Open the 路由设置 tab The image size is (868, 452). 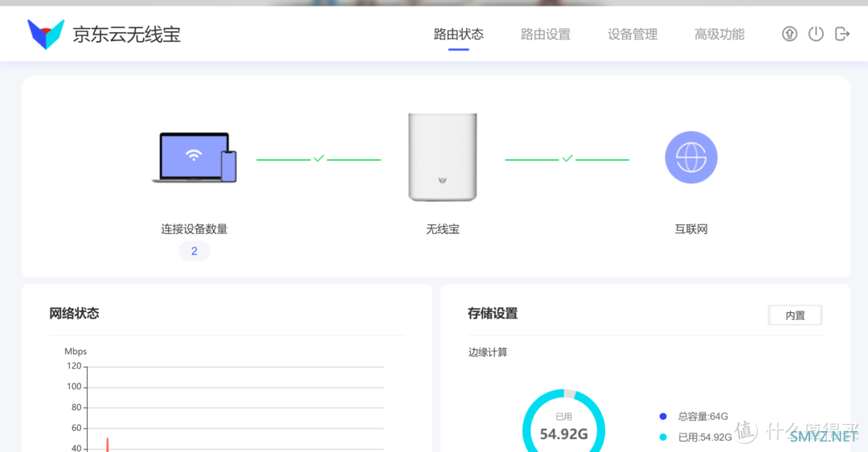545,35
